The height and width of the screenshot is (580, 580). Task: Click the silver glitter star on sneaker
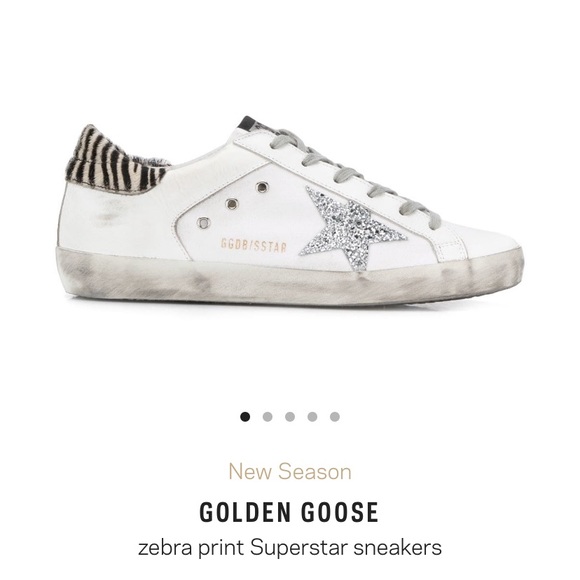click(x=351, y=226)
